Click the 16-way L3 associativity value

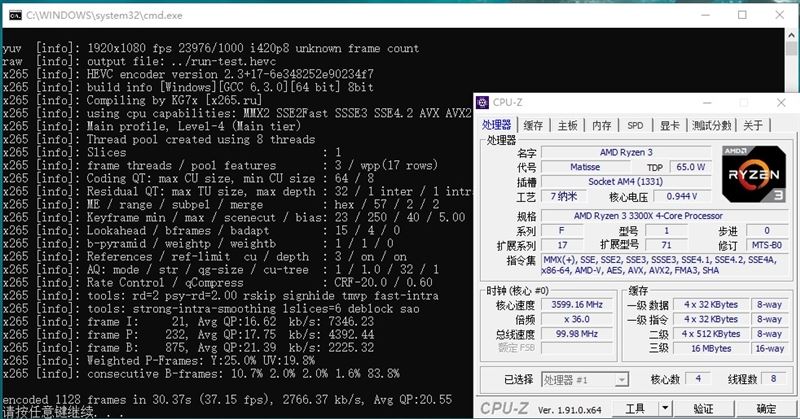769,349
